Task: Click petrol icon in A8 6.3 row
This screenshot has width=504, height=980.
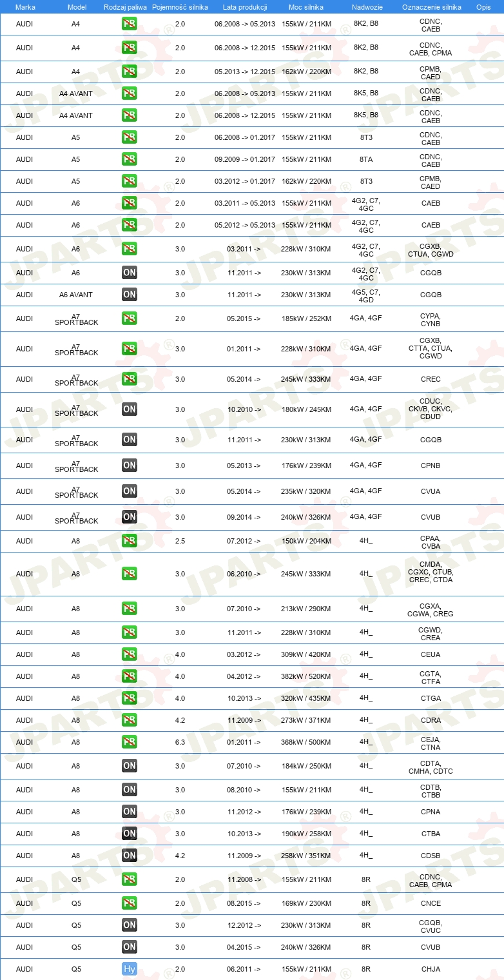Action: click(x=130, y=742)
